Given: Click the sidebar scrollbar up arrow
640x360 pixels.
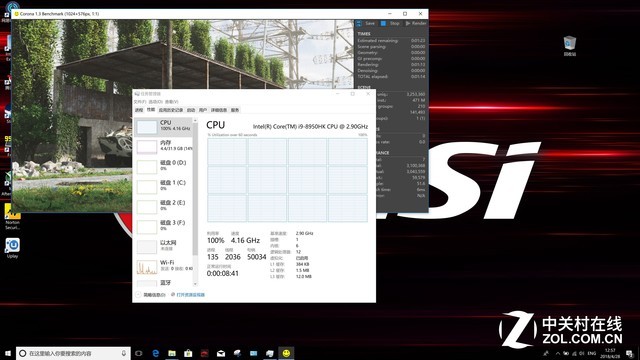Looking at the screenshot, I should point(195,121).
